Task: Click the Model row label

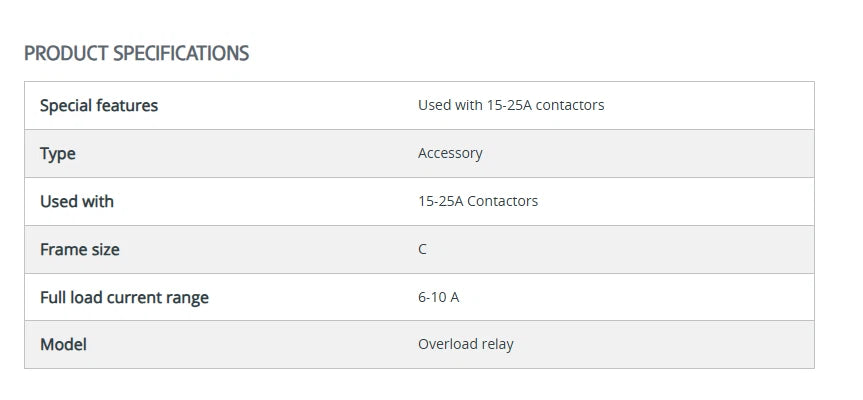Action: coord(63,344)
